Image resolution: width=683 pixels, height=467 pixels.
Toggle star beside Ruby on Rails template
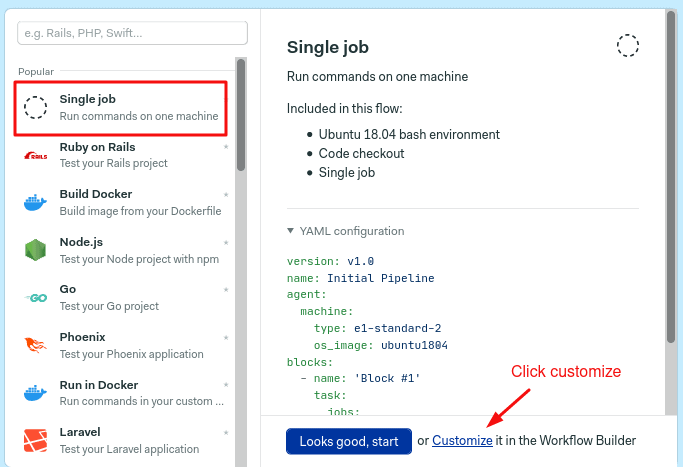click(x=226, y=147)
